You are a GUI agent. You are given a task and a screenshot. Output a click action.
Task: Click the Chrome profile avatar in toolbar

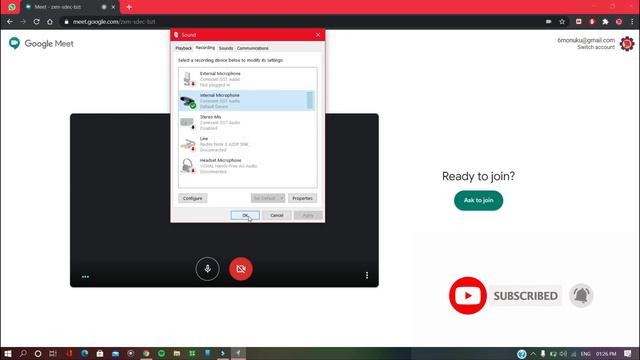tap(619, 22)
